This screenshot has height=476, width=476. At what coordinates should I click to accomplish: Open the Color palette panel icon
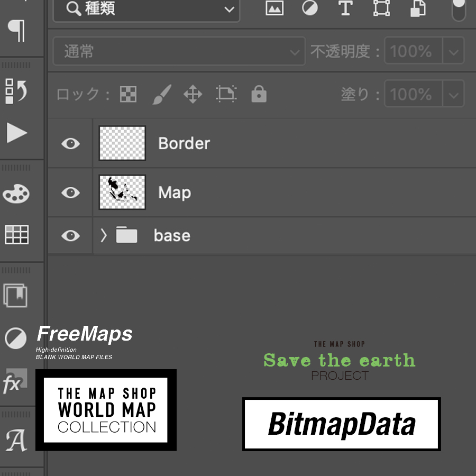pos(16,194)
